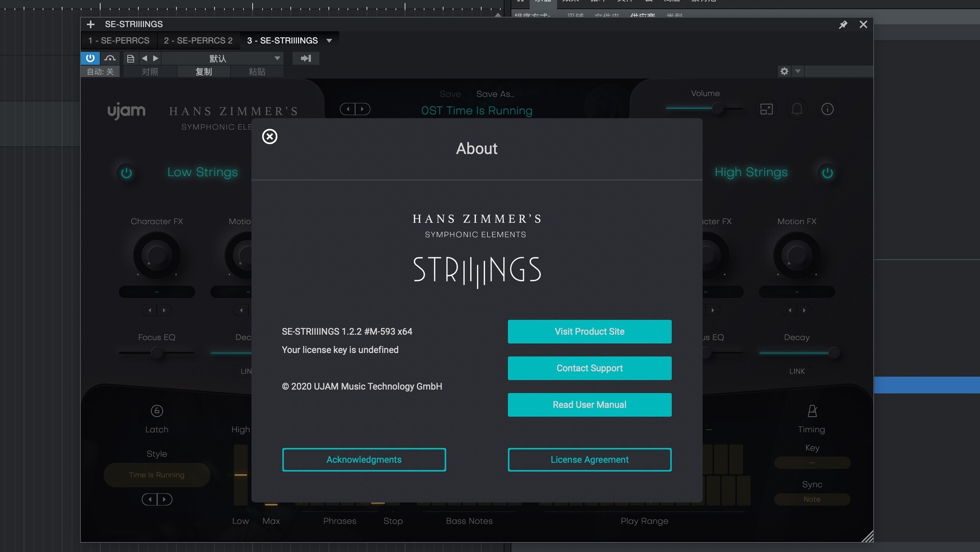
Task: Go to next host preset arrow
Action: pos(156,58)
